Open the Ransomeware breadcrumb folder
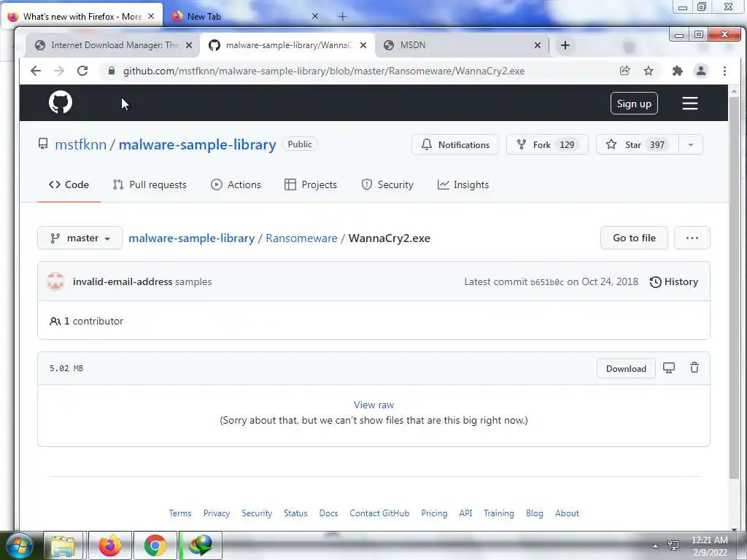 click(301, 238)
